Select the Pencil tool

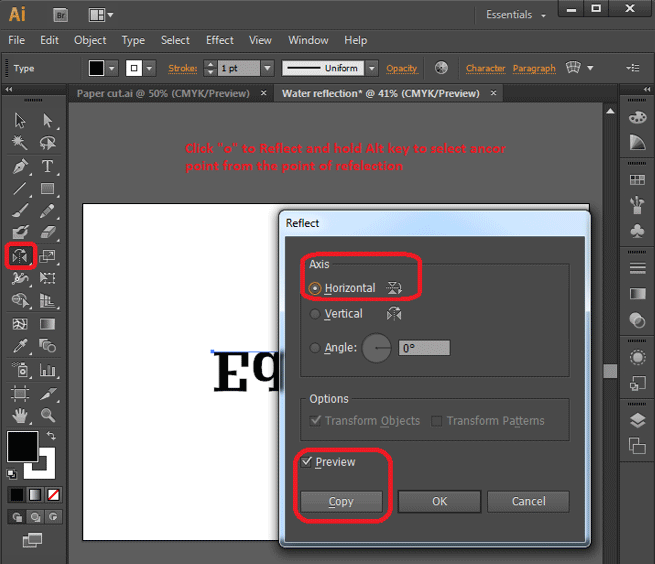[47, 211]
